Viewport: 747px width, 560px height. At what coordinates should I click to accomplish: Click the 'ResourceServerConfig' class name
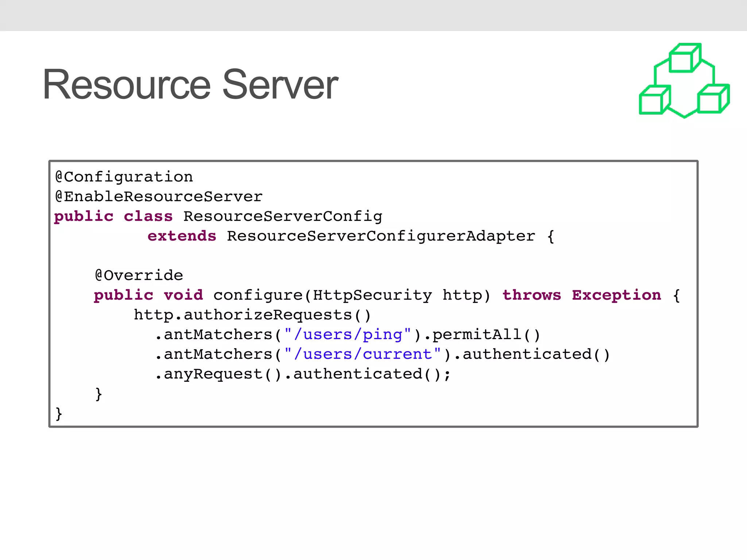283,217
